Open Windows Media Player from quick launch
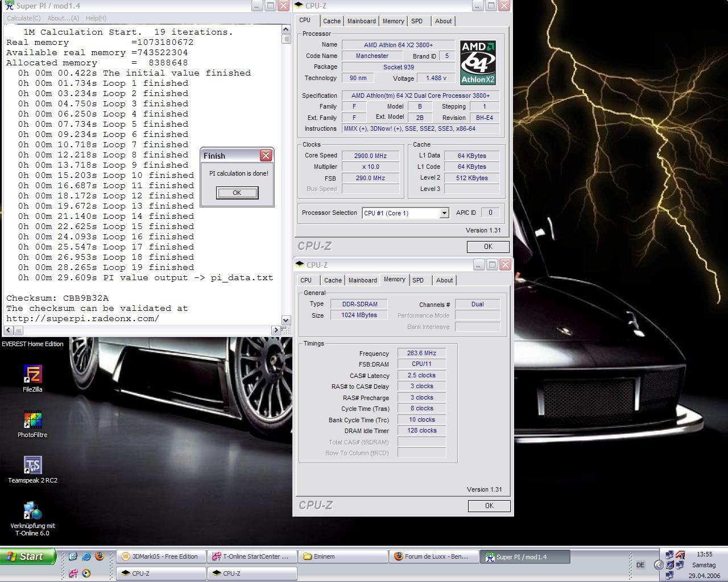This screenshot has width=728, height=582. point(86,573)
